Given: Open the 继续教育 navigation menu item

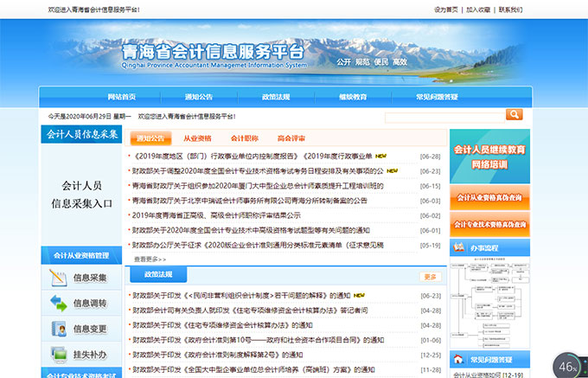Looking at the screenshot, I should coord(353,97).
